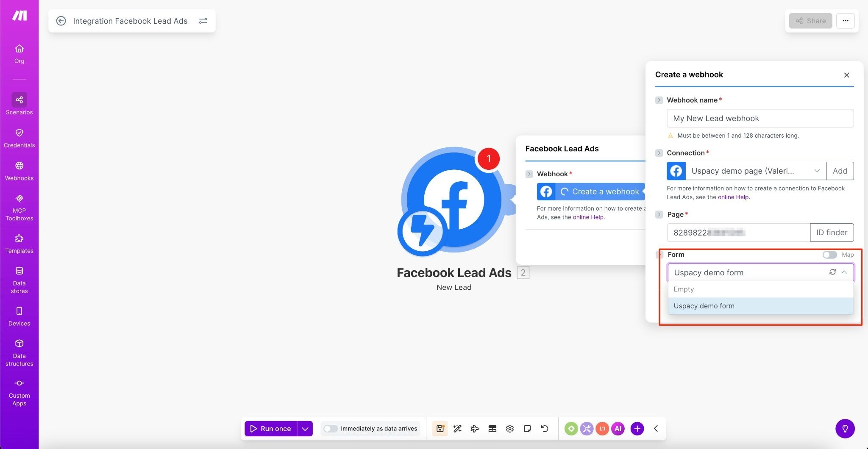The width and height of the screenshot is (868, 449).
Task: Expand the Connection dropdown
Action: point(817,171)
